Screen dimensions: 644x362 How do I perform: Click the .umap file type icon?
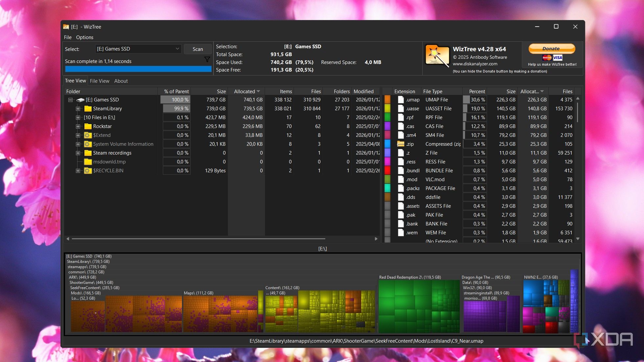[401, 100]
